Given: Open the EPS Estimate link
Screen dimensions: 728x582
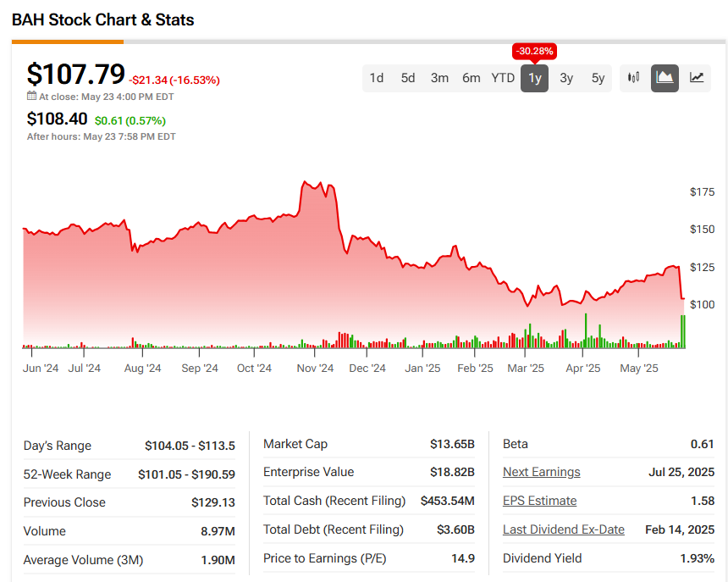Looking at the screenshot, I should (x=539, y=501).
